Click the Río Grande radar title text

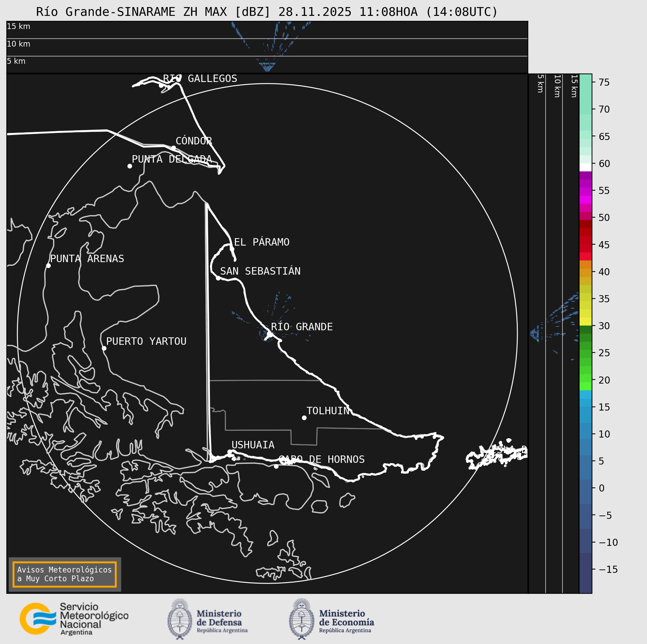click(267, 12)
